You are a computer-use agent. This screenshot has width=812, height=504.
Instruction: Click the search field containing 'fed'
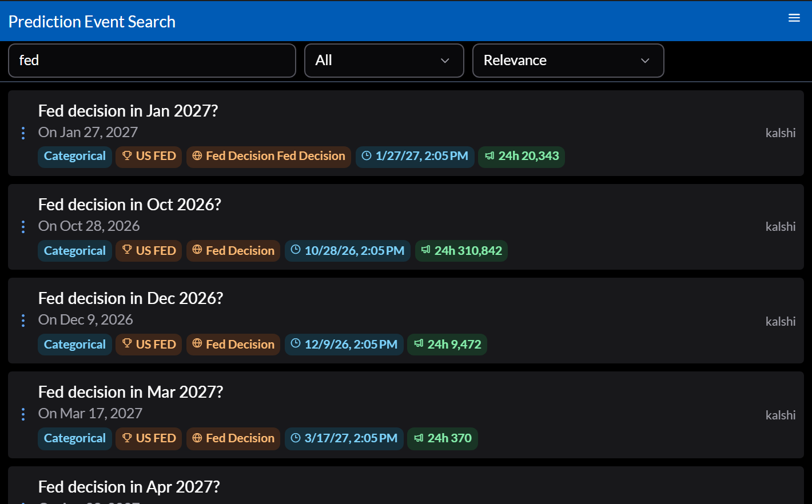(x=152, y=61)
